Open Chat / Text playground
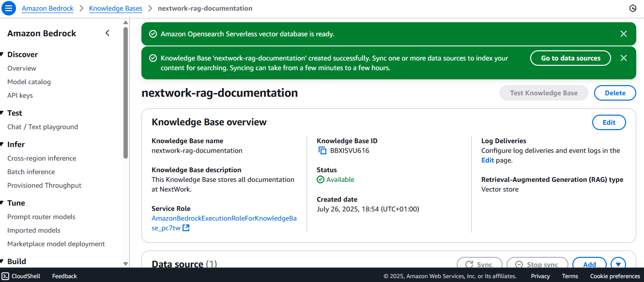 (x=43, y=127)
